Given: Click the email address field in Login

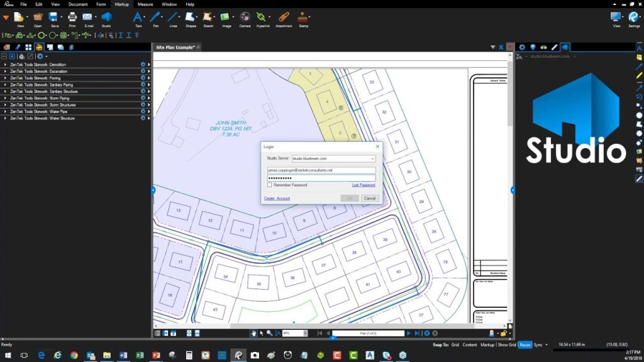Looking at the screenshot, I should coord(321,170).
